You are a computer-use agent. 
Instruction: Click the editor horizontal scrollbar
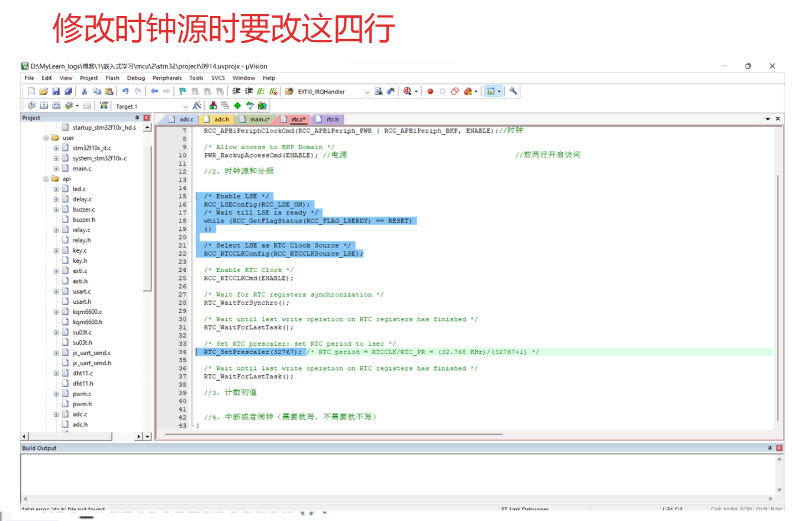tap(334, 434)
